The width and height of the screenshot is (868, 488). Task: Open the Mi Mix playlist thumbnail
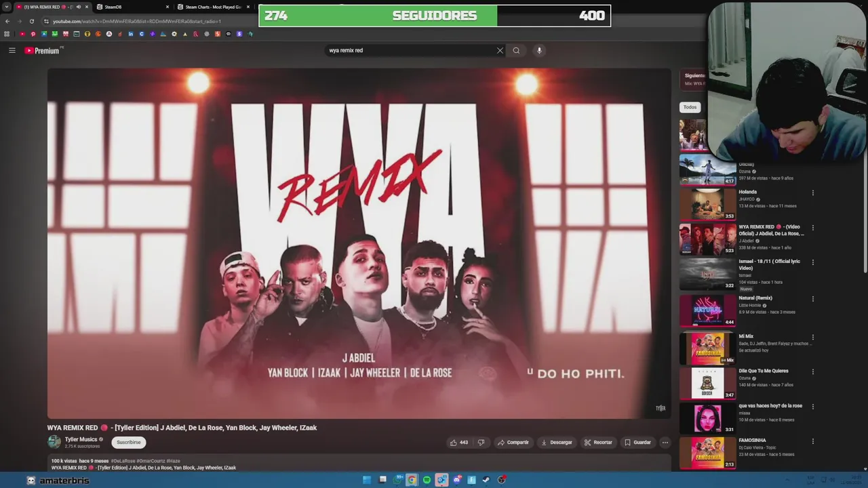coord(707,348)
